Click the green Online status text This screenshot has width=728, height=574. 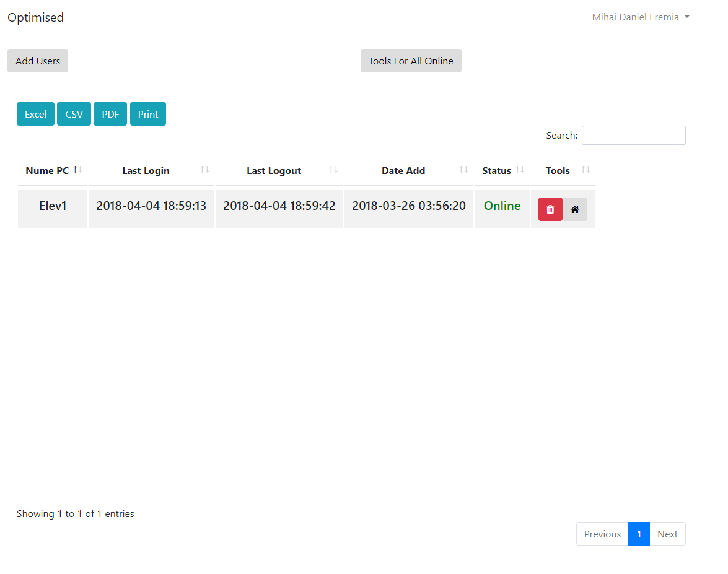(x=502, y=206)
